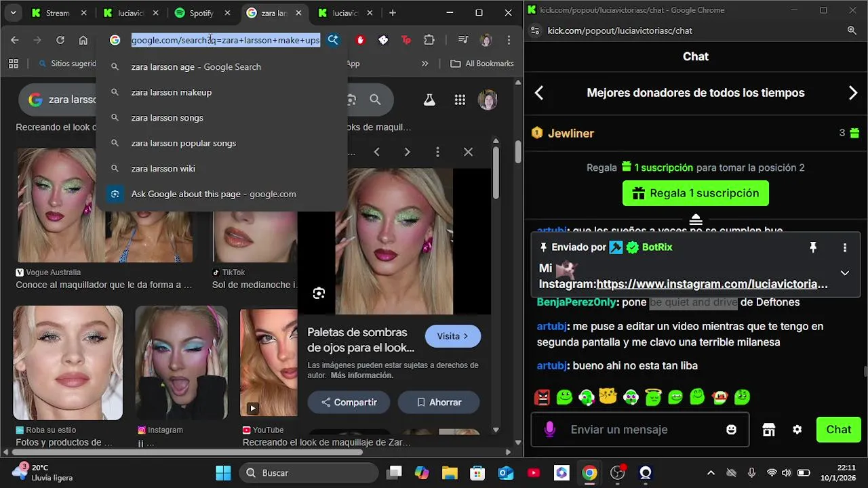Image resolution: width=868 pixels, height=488 pixels.
Task: Click the Windows Start button
Action: [x=222, y=473]
